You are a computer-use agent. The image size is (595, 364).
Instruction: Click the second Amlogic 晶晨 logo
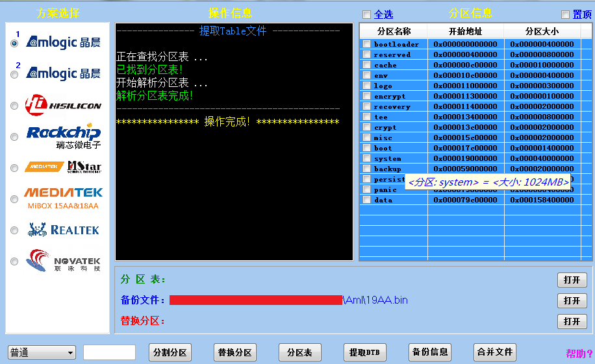click(63, 73)
